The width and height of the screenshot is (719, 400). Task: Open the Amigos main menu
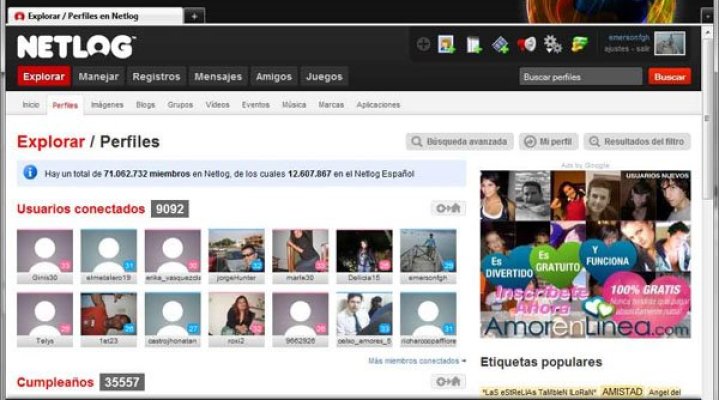point(274,77)
